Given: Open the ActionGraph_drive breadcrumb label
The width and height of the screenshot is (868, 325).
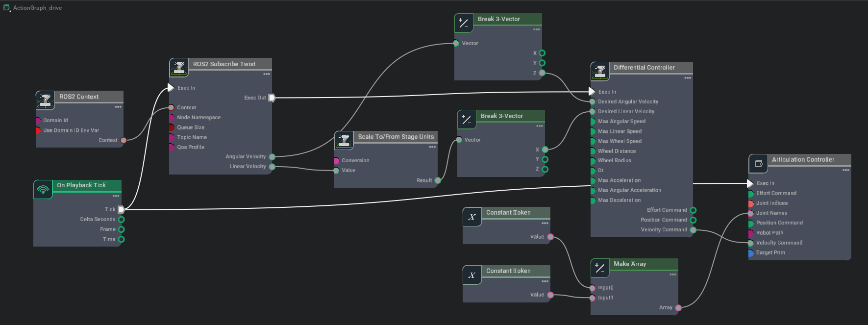Looking at the screenshot, I should pyautogui.click(x=38, y=8).
